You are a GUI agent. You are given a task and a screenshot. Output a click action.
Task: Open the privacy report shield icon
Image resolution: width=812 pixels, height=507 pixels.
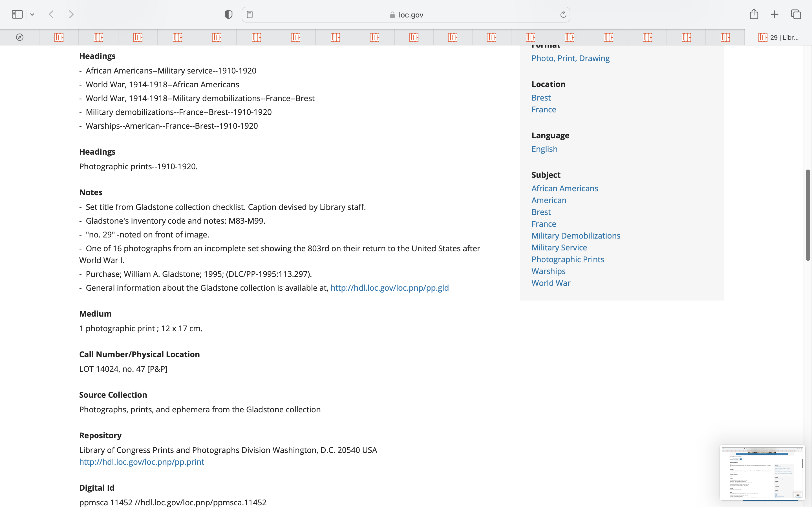tap(228, 14)
